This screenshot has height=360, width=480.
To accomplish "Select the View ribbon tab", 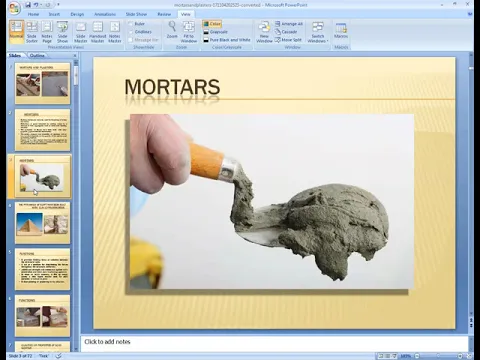I will coord(186,14).
